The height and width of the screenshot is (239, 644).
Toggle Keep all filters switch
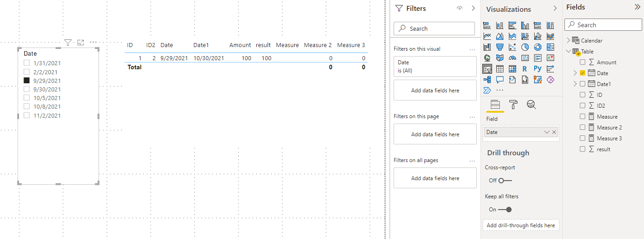pyautogui.click(x=505, y=209)
